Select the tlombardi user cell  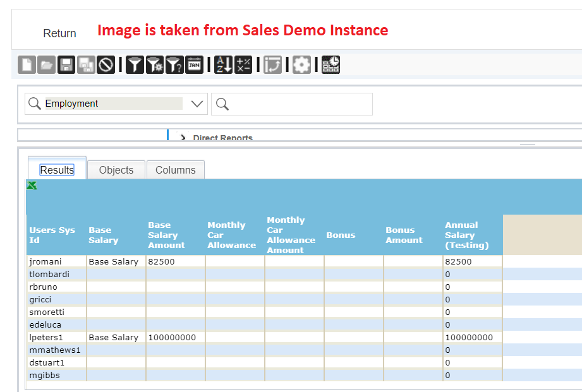[x=56, y=274]
